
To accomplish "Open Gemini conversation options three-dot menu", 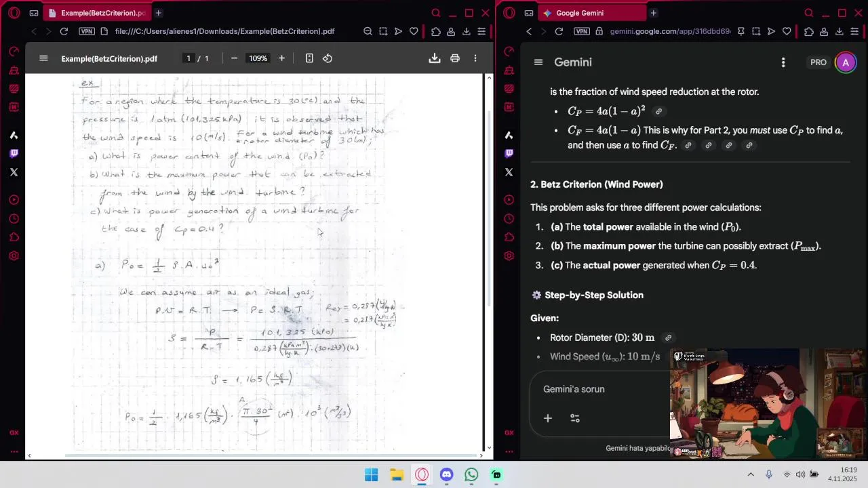I will (x=783, y=62).
